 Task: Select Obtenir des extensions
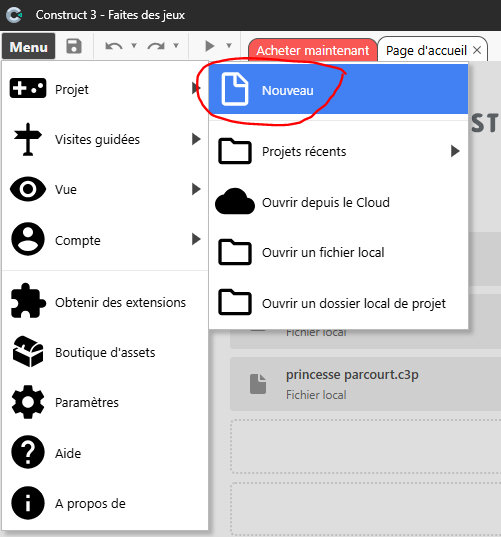pos(105,302)
